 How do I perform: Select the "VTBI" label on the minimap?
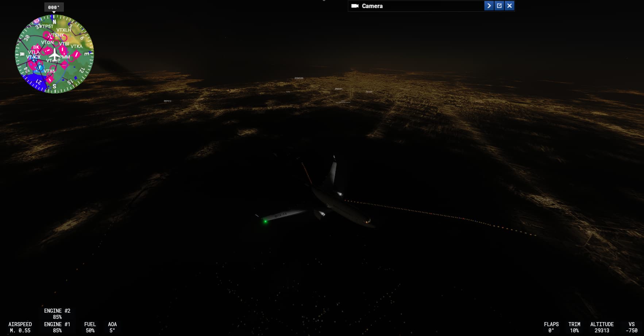(64, 44)
